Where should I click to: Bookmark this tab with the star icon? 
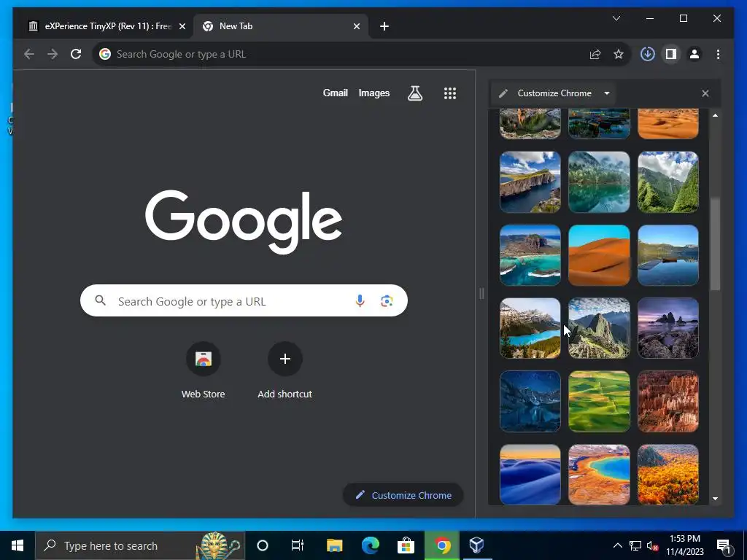pyautogui.click(x=619, y=54)
